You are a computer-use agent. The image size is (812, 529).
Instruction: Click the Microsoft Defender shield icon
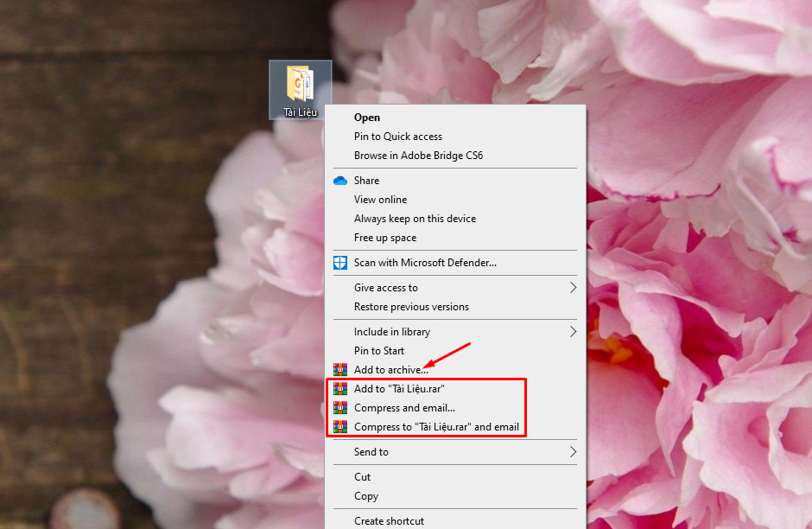pyautogui.click(x=340, y=263)
